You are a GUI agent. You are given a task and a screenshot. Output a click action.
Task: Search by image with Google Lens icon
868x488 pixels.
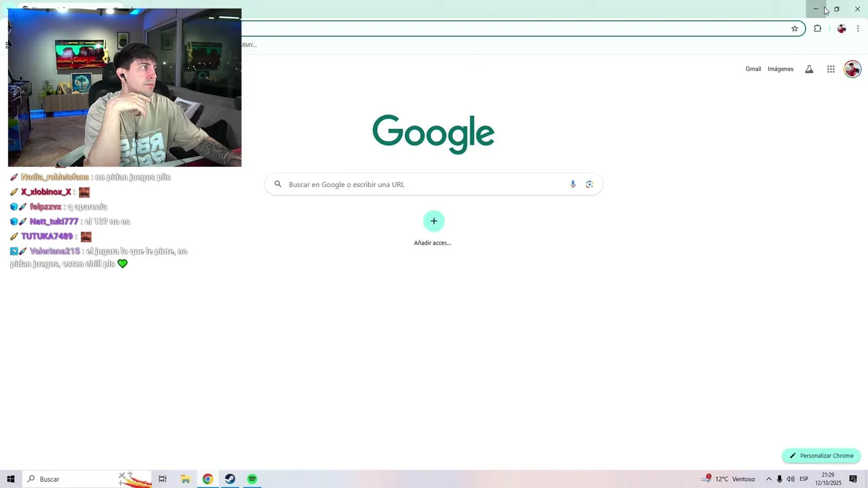[589, 184]
